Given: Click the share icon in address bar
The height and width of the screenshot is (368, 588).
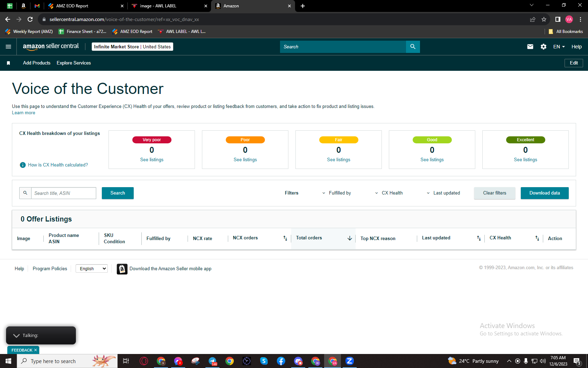Looking at the screenshot, I should click(x=533, y=19).
